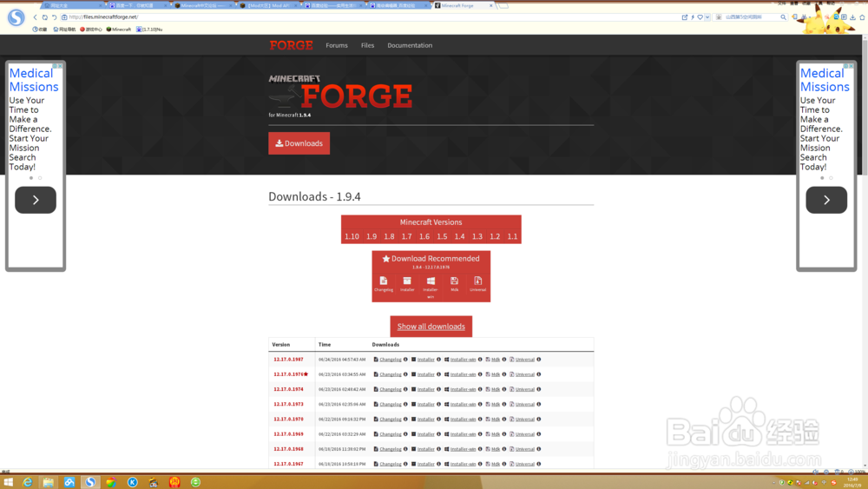868x489 pixels.
Task: Open the Windows Start button
Action: point(9,482)
